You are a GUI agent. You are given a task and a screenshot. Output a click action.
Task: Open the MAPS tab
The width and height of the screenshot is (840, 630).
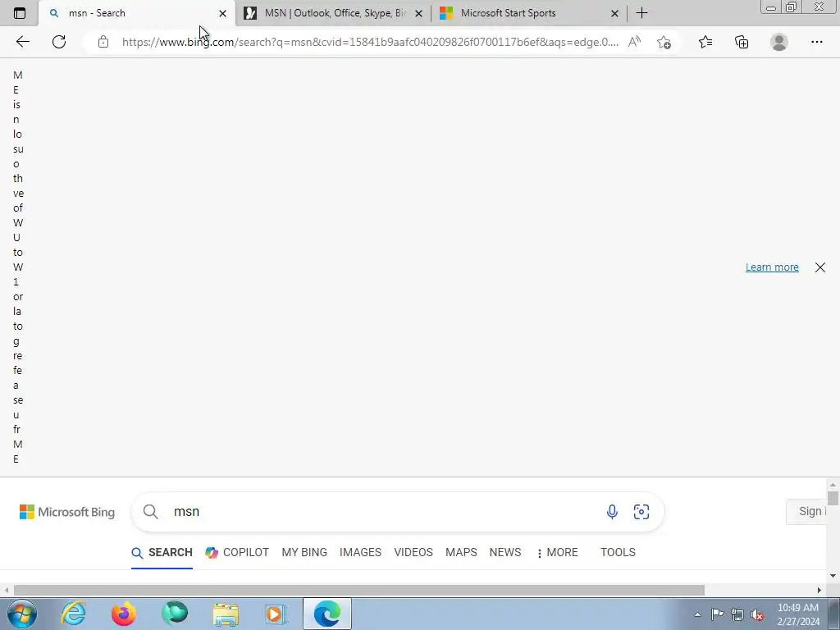click(x=461, y=552)
